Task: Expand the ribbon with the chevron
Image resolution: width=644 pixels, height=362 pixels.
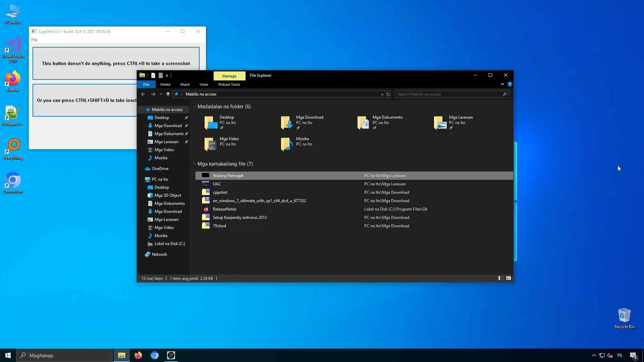Action: 502,84
